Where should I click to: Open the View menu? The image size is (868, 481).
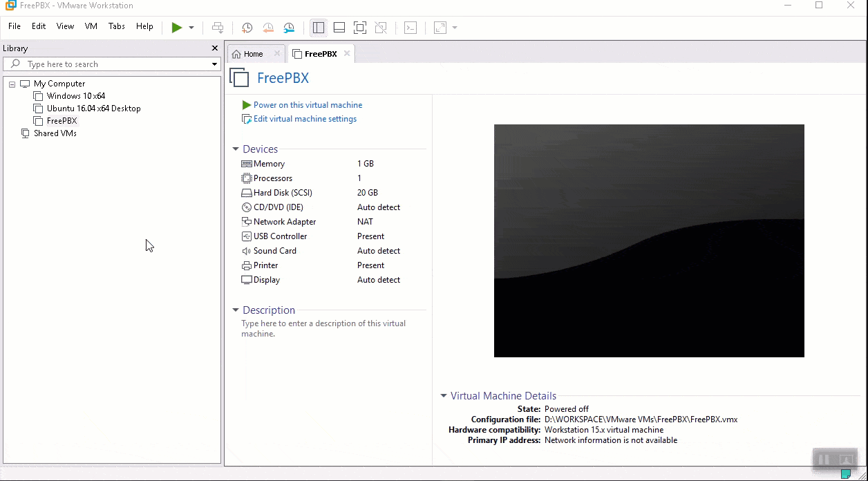[65, 26]
